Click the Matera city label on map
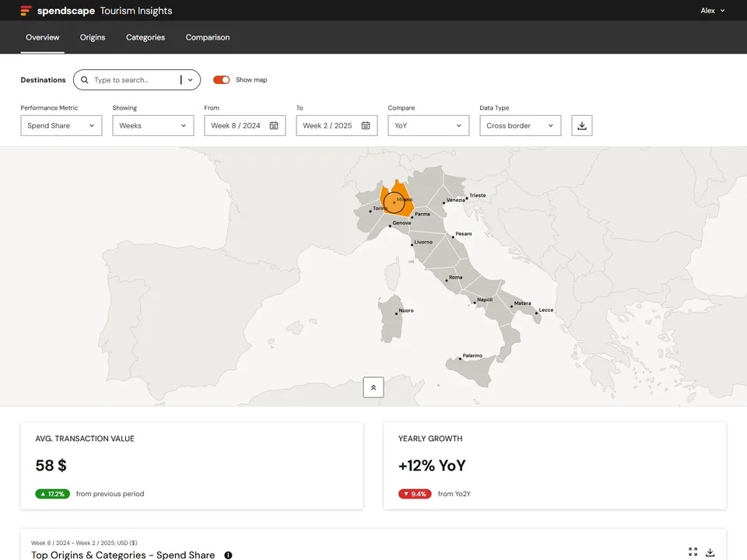 pyautogui.click(x=523, y=303)
